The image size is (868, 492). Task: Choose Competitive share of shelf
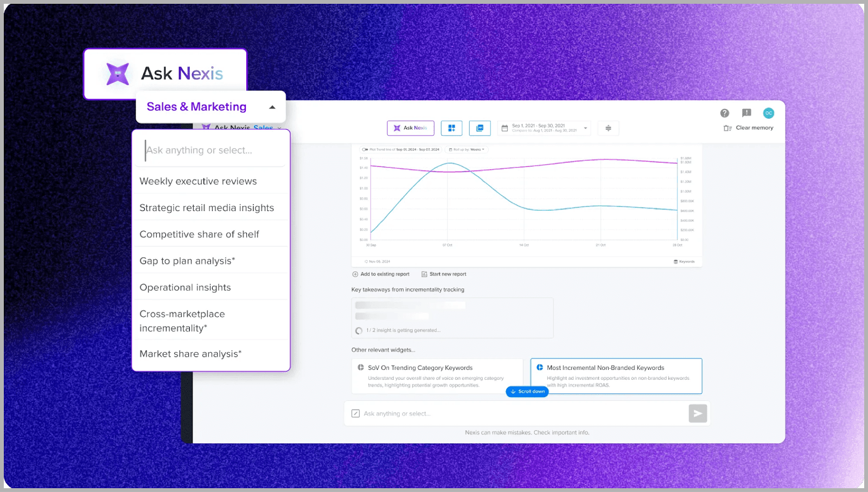pyautogui.click(x=210, y=234)
